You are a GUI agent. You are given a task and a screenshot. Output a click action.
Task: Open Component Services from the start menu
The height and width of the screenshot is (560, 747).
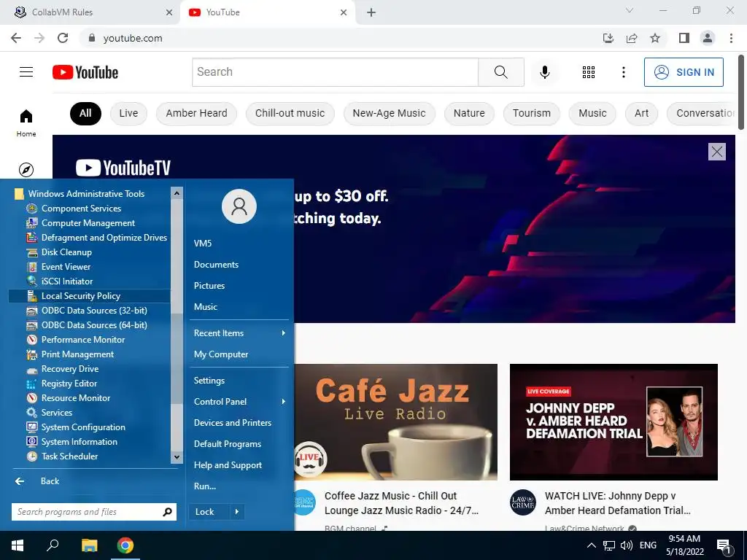click(x=81, y=208)
